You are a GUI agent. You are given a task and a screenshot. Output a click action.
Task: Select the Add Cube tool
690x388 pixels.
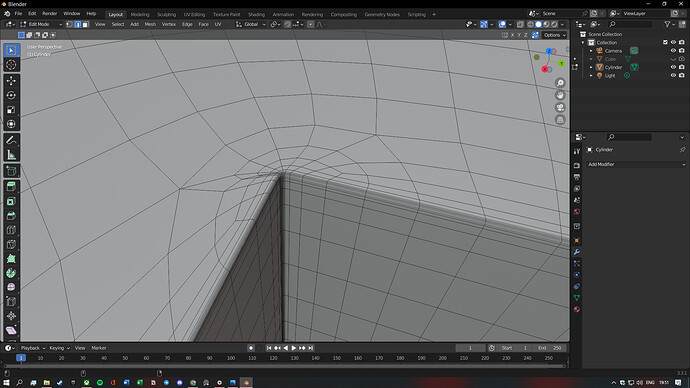tap(11, 171)
